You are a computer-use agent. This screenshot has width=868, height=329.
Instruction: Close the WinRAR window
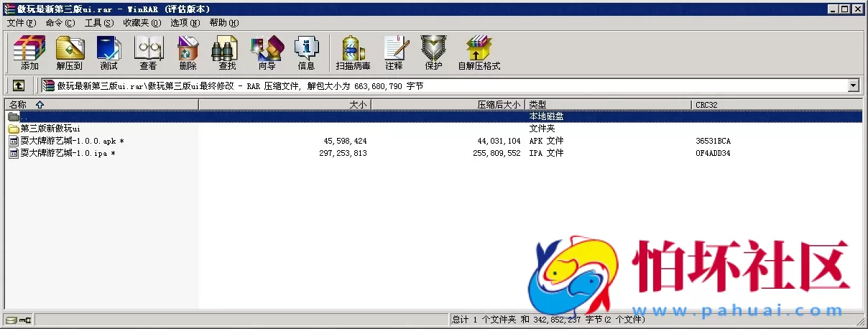point(858,9)
